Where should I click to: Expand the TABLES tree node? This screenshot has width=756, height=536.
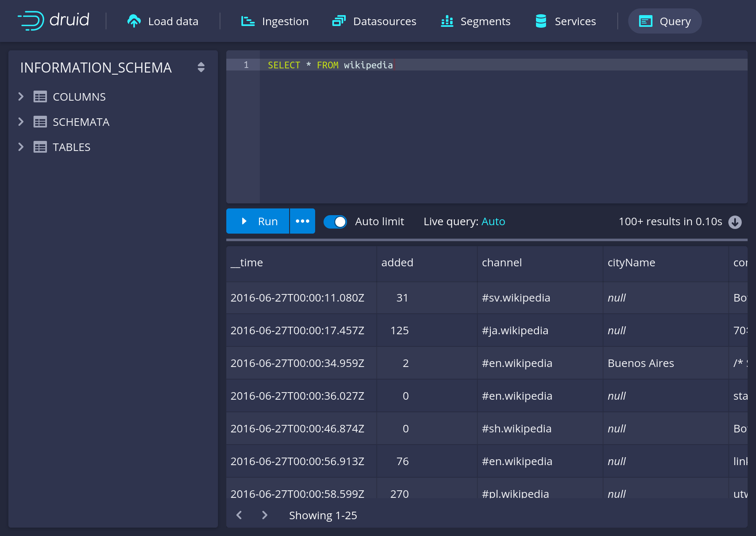21,147
